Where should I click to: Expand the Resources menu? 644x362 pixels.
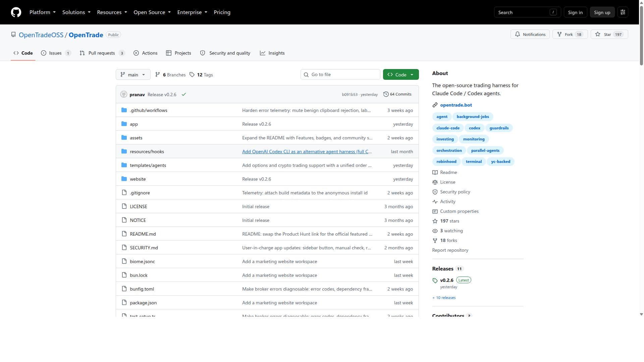(112, 12)
